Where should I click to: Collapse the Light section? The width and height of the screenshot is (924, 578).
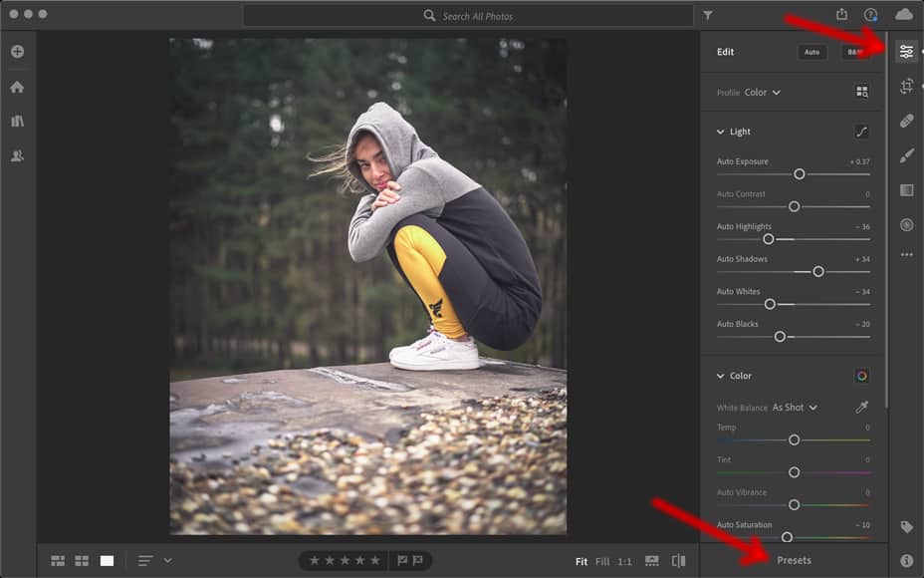[x=721, y=132]
